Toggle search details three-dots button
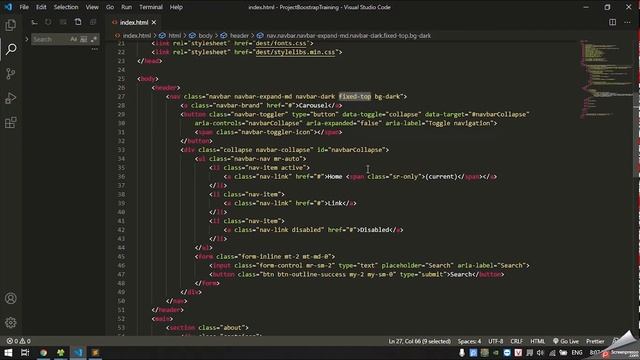640x360 pixels. tap(95, 49)
